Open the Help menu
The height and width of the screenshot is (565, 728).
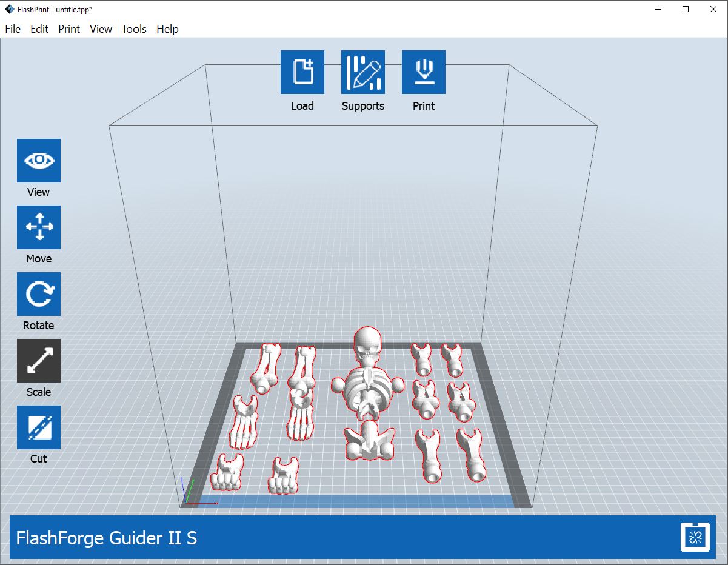[167, 29]
